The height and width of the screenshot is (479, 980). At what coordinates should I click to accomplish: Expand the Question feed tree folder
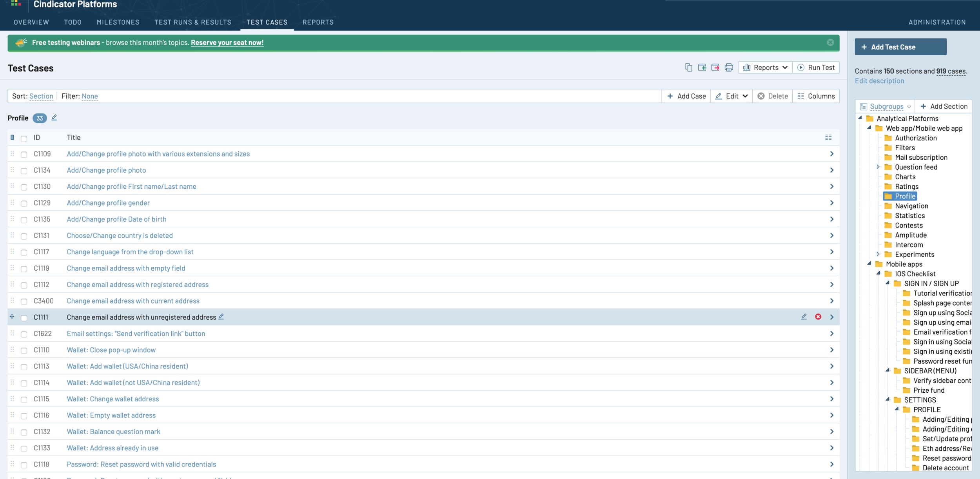[878, 167]
